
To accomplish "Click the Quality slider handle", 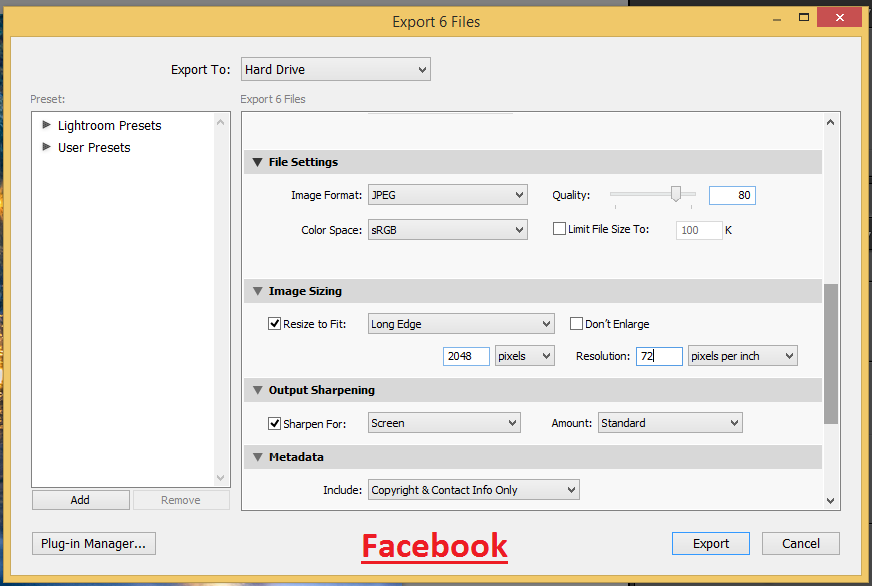I will pyautogui.click(x=676, y=193).
